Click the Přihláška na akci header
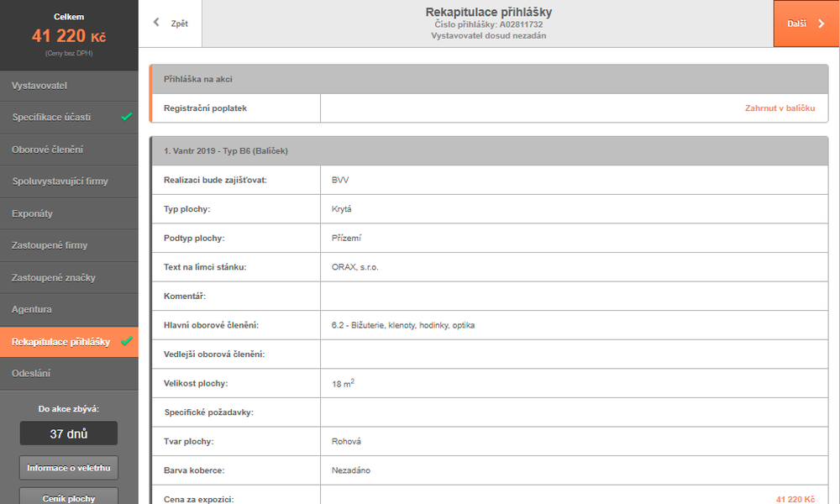 [490, 79]
